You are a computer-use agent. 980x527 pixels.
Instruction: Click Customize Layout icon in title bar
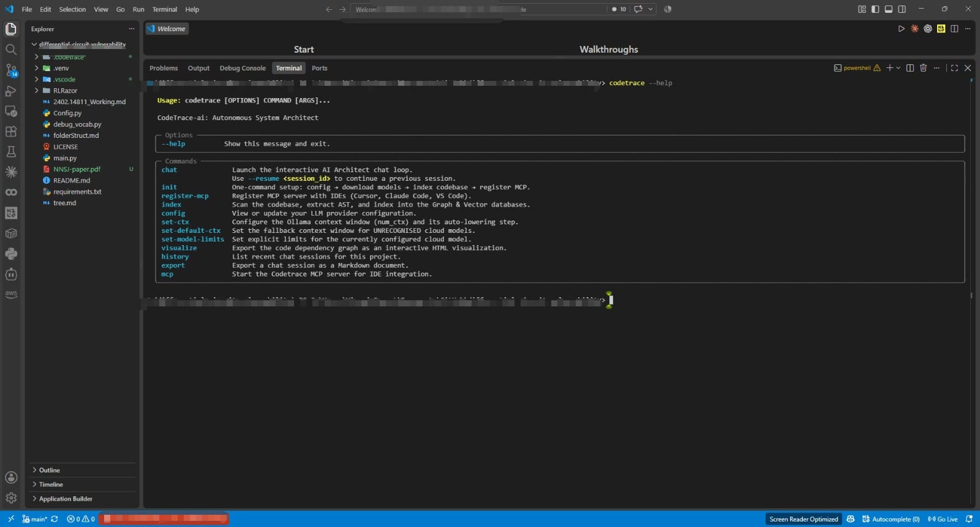tap(862, 9)
